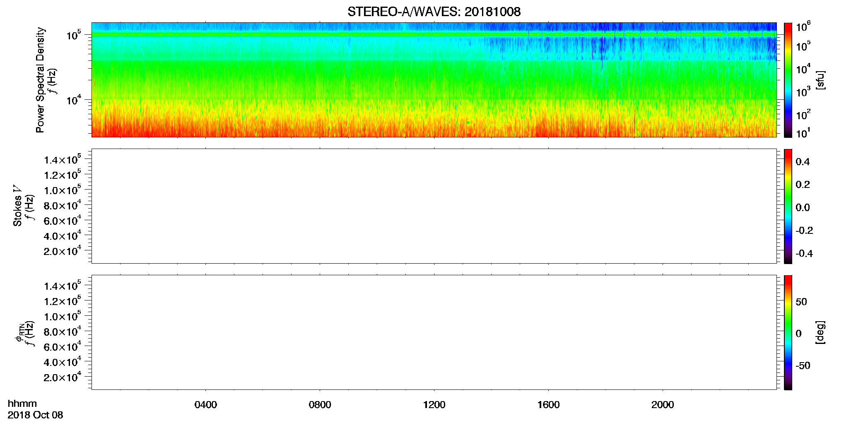868x447 pixels.
Task: Click the [deg] unit label
Action: (x=820, y=332)
